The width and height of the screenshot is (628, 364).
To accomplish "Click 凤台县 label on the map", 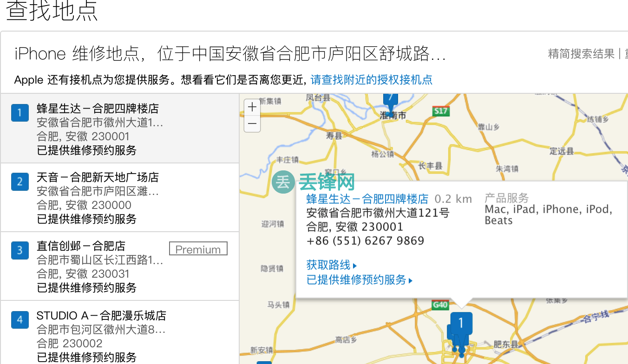I will pyautogui.click(x=318, y=97).
